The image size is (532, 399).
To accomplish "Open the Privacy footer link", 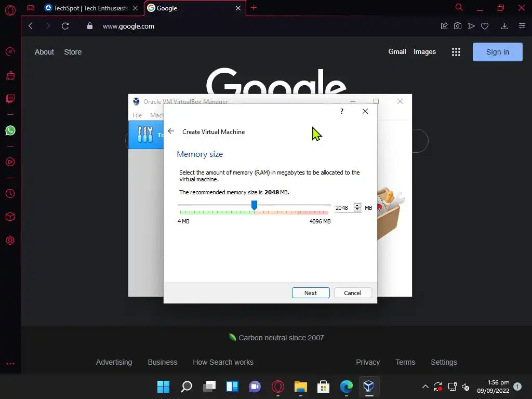I will (x=367, y=362).
